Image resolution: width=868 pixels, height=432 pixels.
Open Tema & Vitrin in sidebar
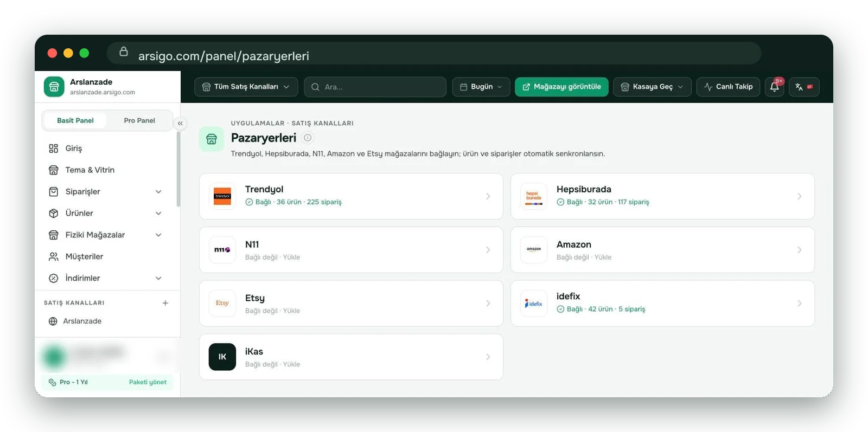pyautogui.click(x=107, y=170)
